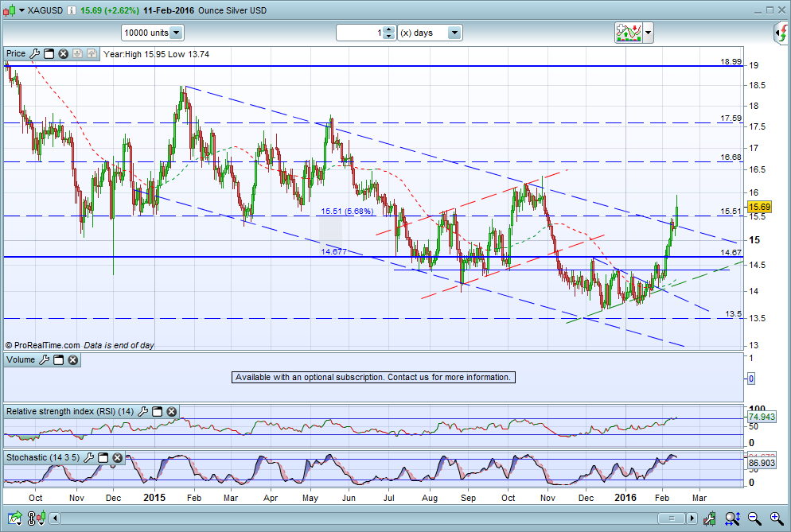Click the Stochastic (14 3 5) label
This screenshot has width=791, height=532.
(43, 457)
